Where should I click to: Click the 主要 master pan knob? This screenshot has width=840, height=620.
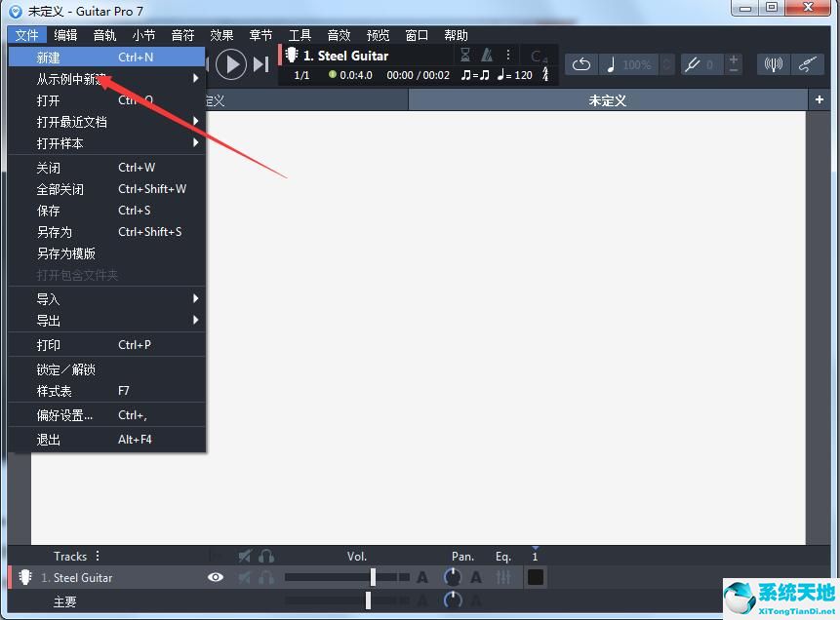pos(453,600)
